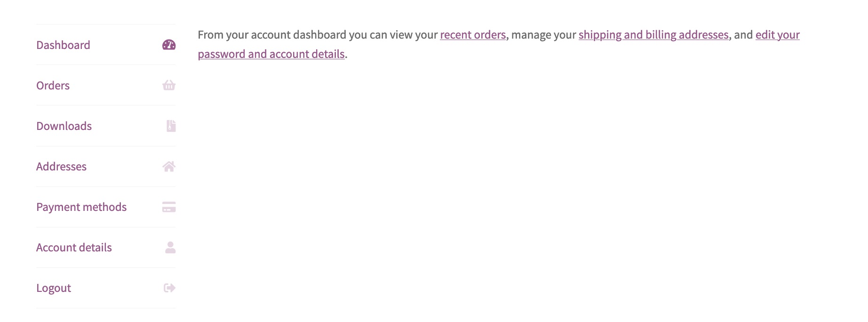Image resolution: width=868 pixels, height=322 pixels.
Task: Open the Account details text label
Action: pos(74,247)
